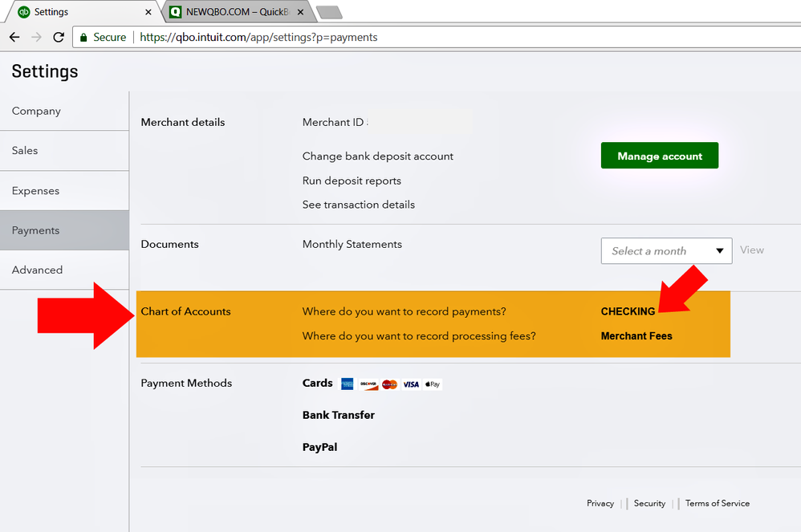This screenshot has height=532, width=801.
Task: Click the Manage account button
Action: [x=659, y=155]
